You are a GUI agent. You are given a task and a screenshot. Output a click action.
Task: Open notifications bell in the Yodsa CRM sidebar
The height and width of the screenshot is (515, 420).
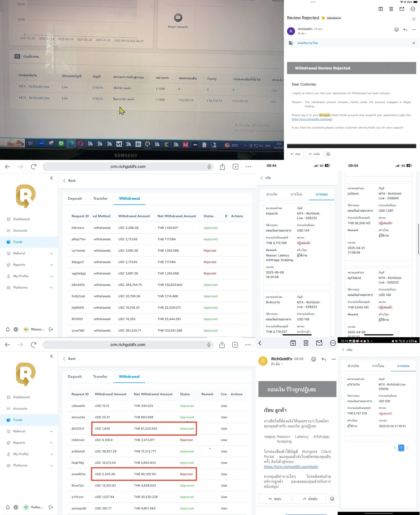tap(8, 507)
